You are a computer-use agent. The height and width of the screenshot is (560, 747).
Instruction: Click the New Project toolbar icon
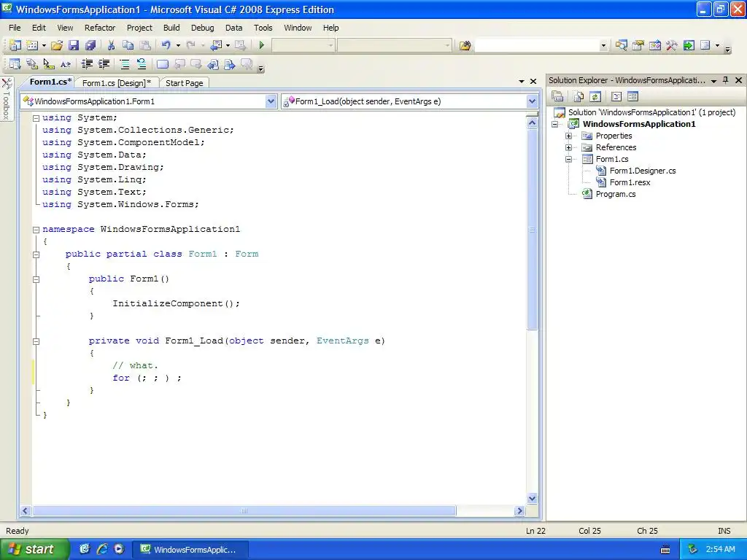pyautogui.click(x=15, y=45)
